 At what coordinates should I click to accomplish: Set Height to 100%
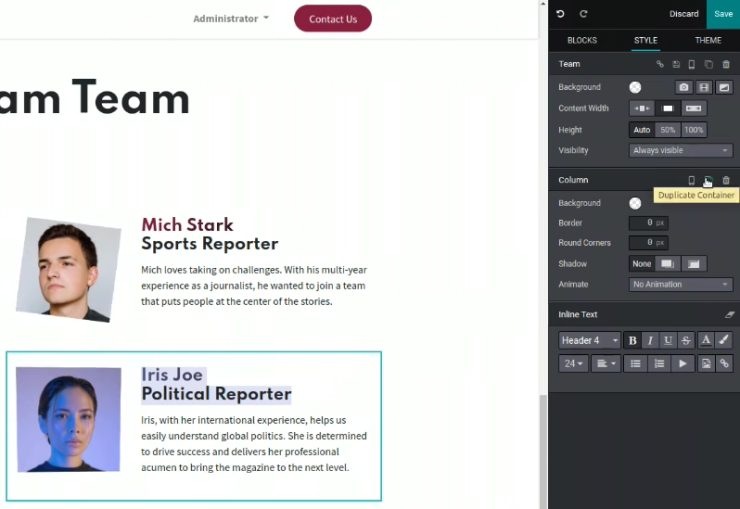(x=693, y=130)
